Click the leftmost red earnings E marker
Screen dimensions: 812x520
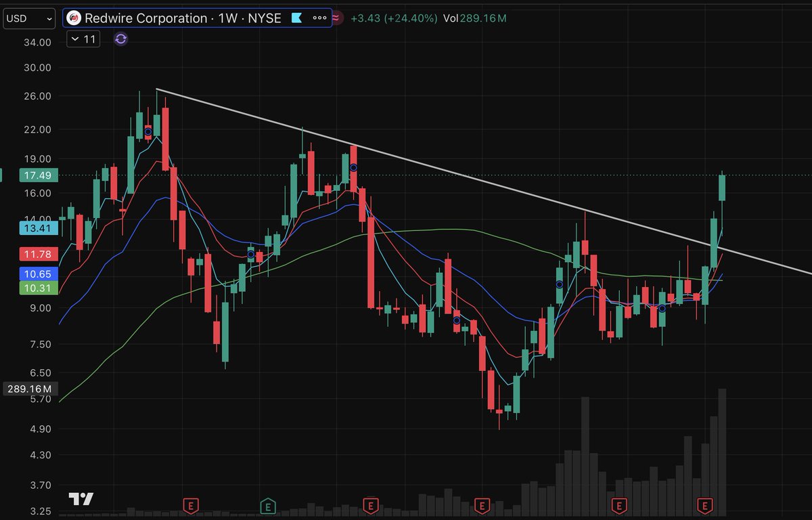click(x=191, y=504)
